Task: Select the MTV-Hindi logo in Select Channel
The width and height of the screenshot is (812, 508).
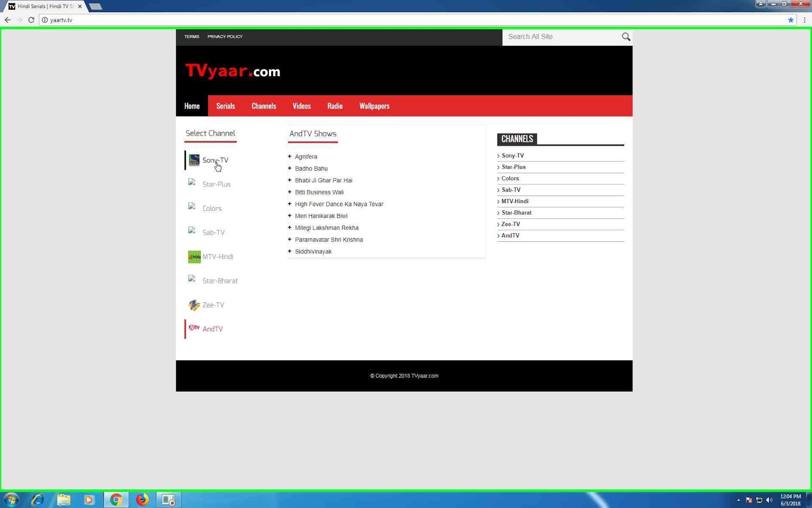Action: tap(194, 257)
